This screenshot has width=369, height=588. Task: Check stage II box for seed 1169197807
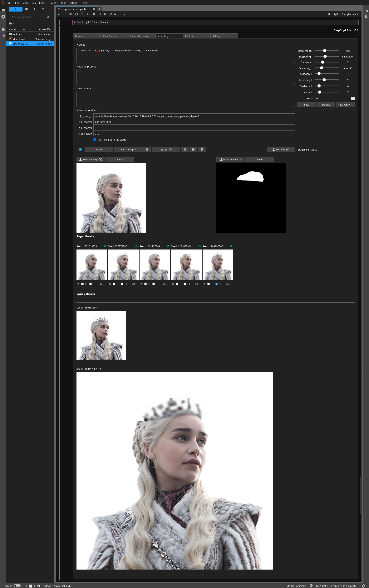click(x=208, y=284)
